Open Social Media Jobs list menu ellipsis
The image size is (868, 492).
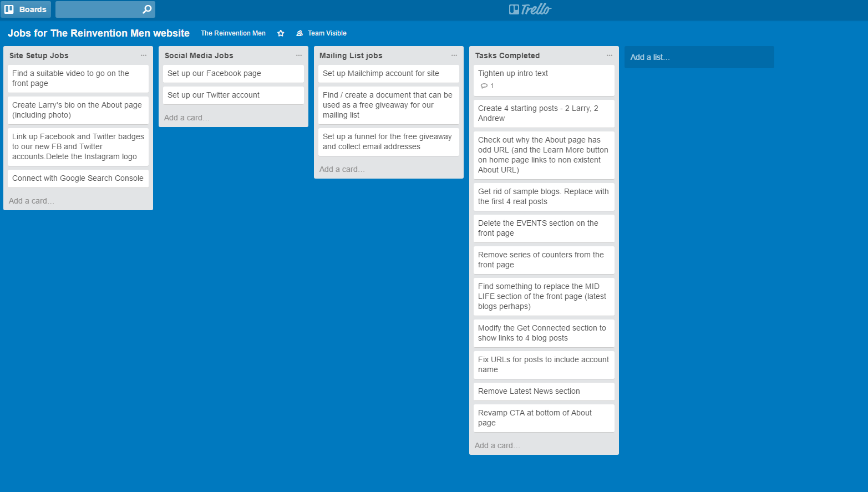(299, 55)
